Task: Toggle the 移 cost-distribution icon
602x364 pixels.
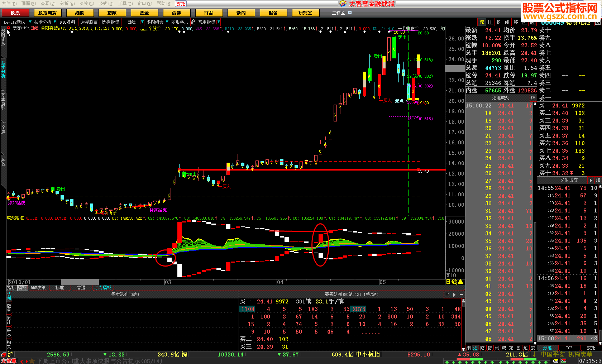Action: pos(516,22)
